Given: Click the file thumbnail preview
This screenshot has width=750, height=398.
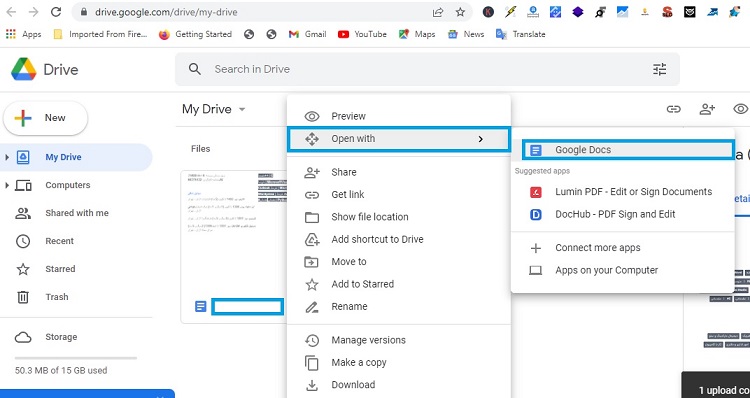Looking at the screenshot, I should coord(234,232).
